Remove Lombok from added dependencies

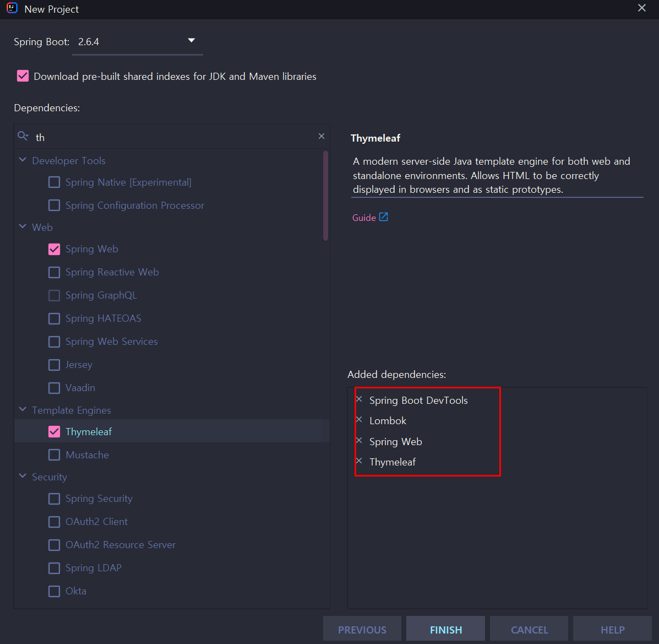click(x=359, y=419)
